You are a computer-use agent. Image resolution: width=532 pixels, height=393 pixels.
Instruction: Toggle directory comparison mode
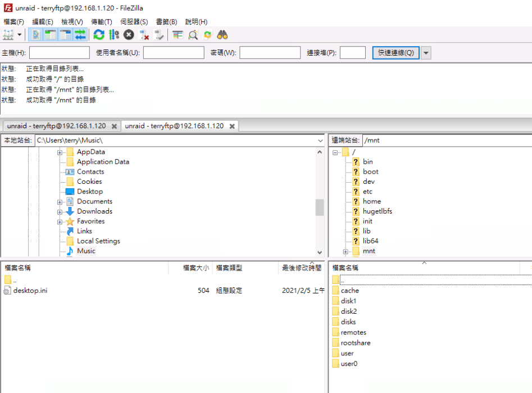pos(193,35)
